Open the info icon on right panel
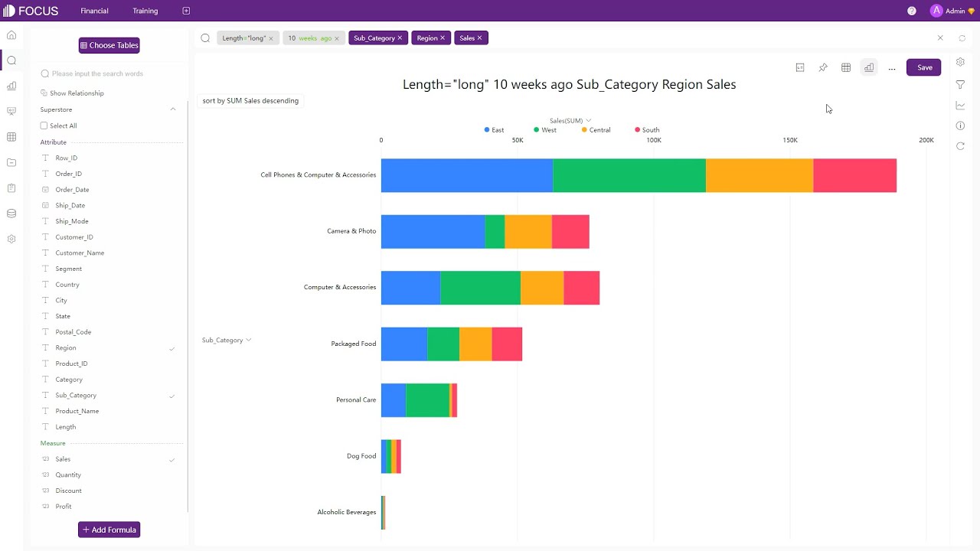This screenshot has height=551, width=980. tap(960, 126)
